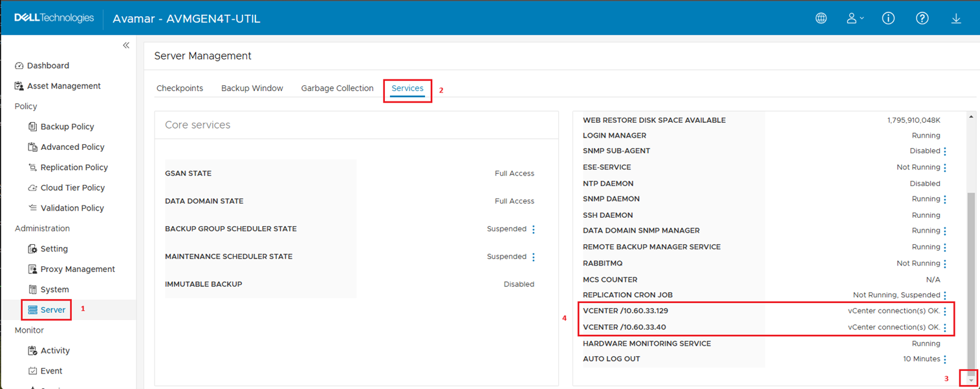Open Cloud Tier Policy in the sidebar

click(72, 187)
